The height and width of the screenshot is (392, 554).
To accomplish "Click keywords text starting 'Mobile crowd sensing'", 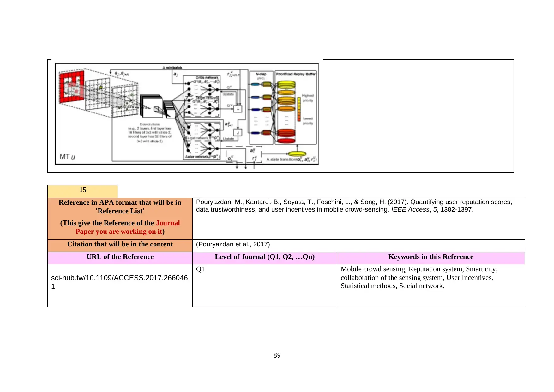I will pyautogui.click(x=419, y=277).
